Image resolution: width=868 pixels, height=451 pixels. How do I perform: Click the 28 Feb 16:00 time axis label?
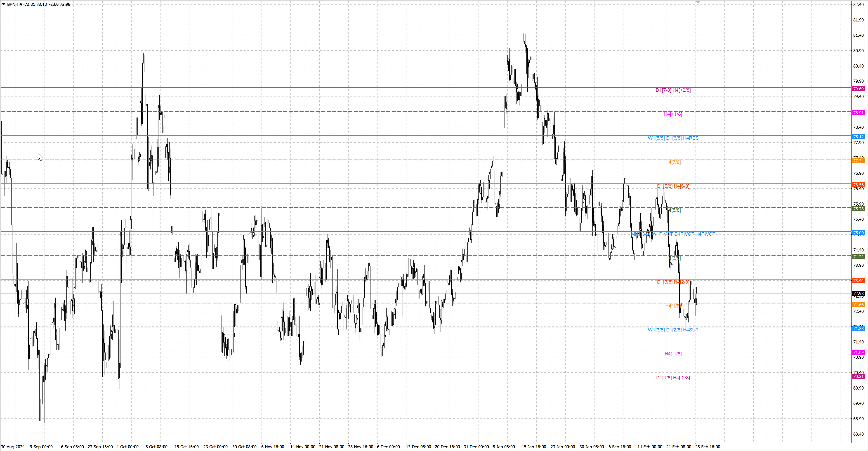click(708, 447)
